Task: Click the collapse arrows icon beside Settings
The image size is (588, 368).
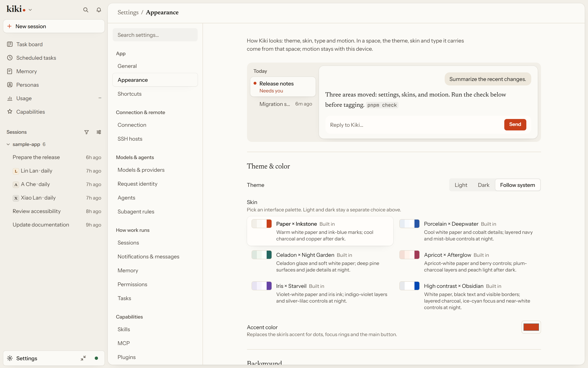Action: point(83,358)
